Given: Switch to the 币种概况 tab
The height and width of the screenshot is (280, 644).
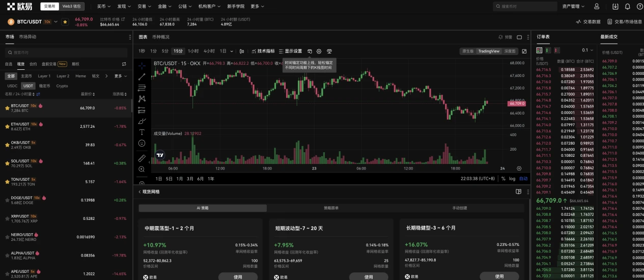Looking at the screenshot, I should coord(161,37).
